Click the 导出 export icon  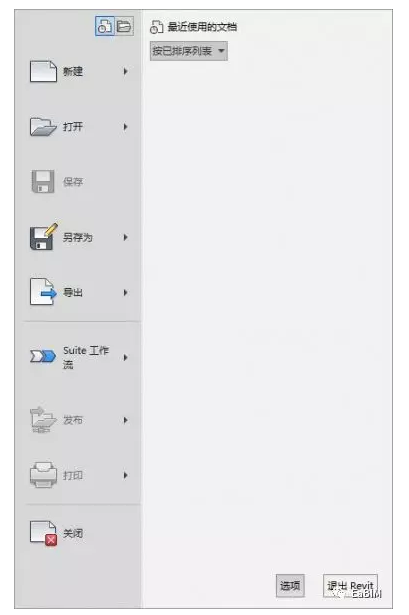point(43,292)
